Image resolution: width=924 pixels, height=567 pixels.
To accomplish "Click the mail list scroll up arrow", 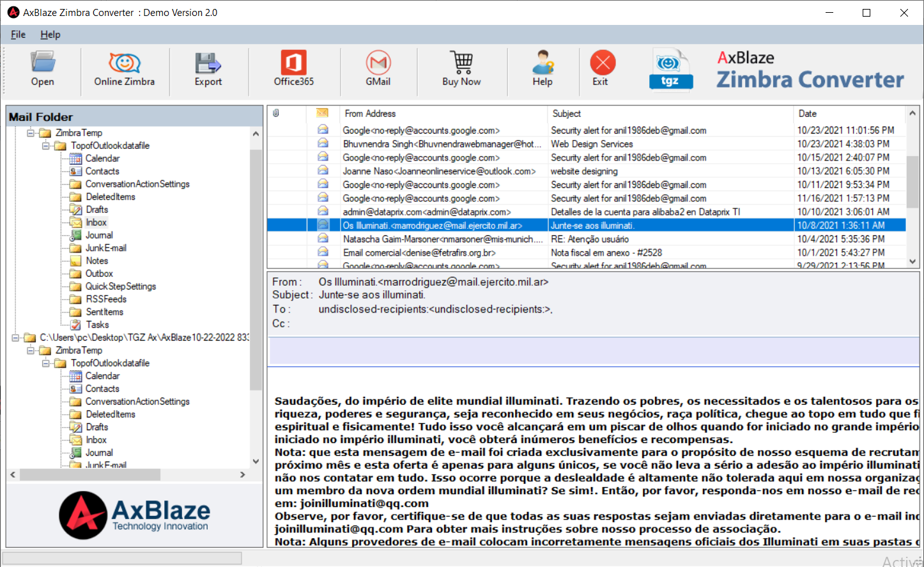I will click(912, 114).
